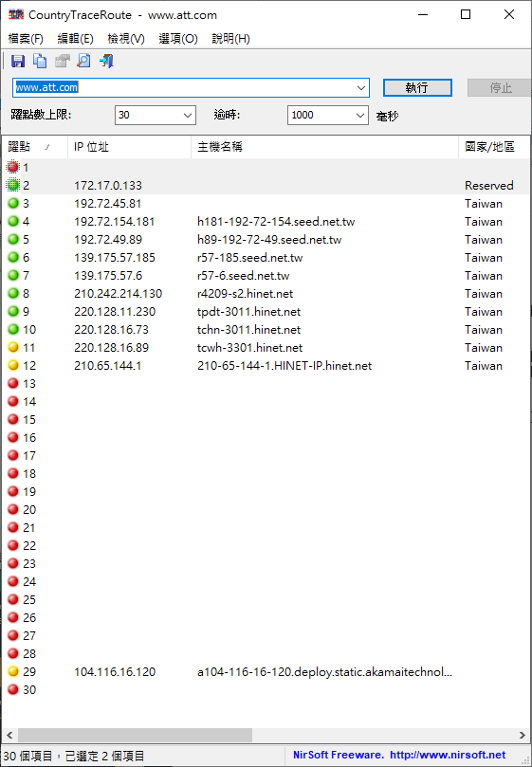Select host 210-65-144-1.HINET-IP.hinet.net
Viewport: 532px width, 767px height.
[284, 366]
